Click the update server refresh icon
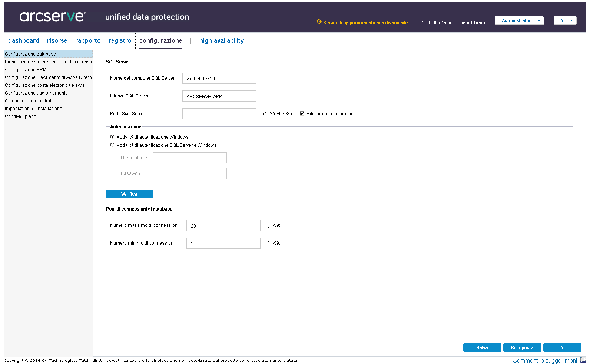The width and height of the screenshot is (590, 364). click(319, 22)
